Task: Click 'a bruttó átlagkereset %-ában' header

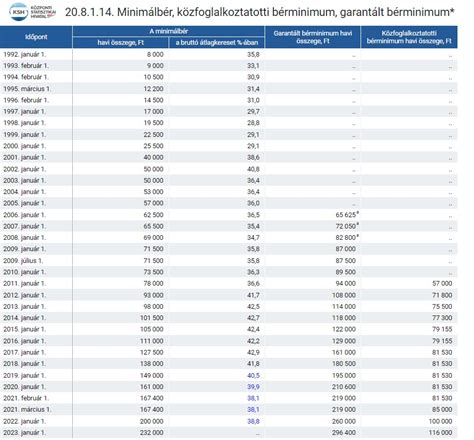Action: (217, 43)
